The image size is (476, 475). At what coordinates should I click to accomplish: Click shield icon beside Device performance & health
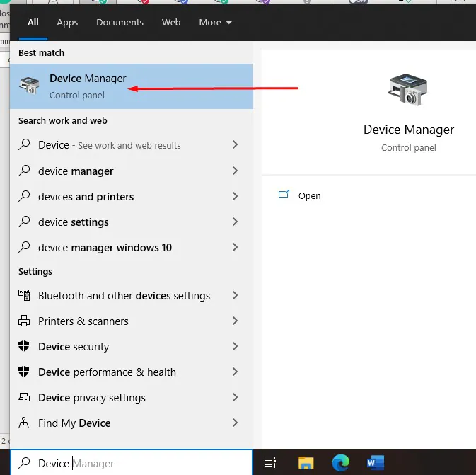24,372
